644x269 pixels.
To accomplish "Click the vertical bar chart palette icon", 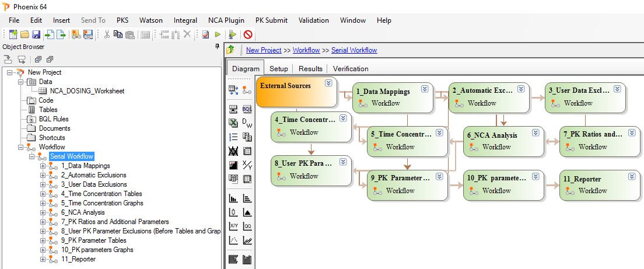I will click(233, 199).
